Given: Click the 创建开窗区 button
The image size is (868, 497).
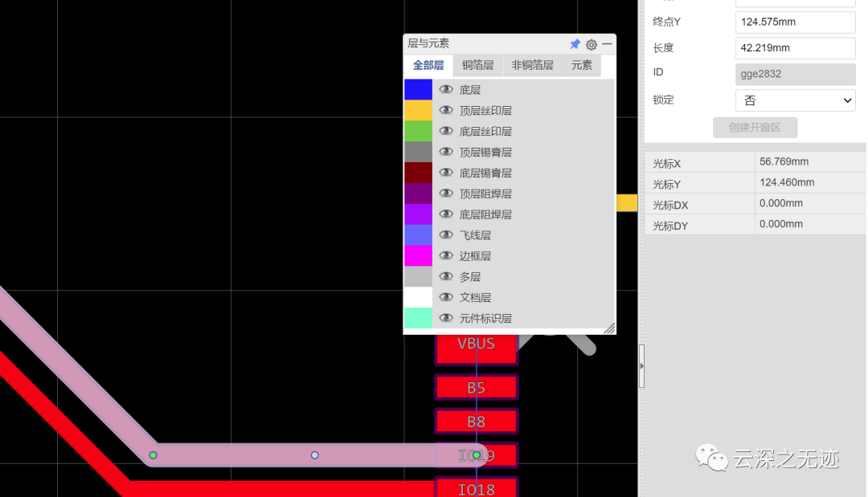Looking at the screenshot, I should click(755, 127).
